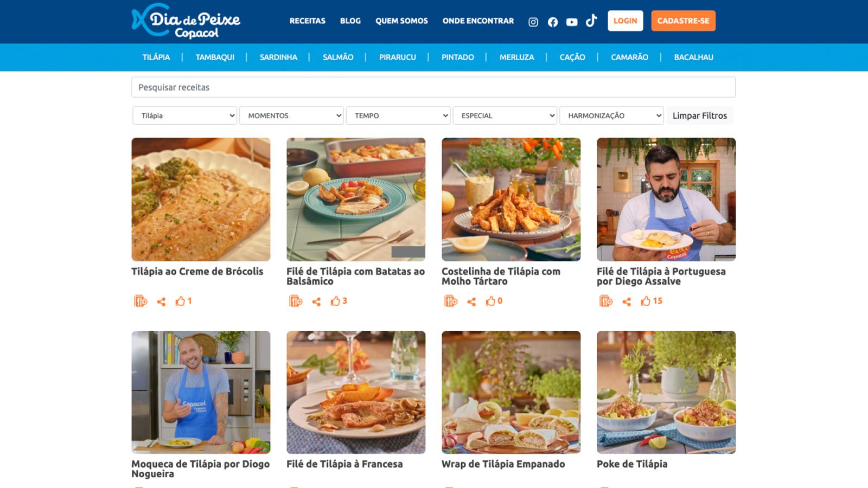This screenshot has width=868, height=488.
Task: Open the Facebook icon in header
Action: [x=552, y=22]
